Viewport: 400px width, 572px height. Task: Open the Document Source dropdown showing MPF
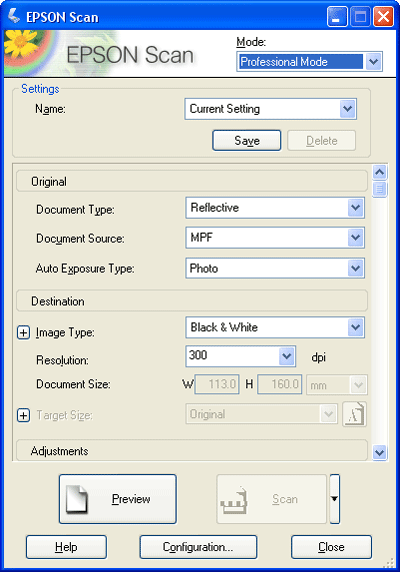275,238
